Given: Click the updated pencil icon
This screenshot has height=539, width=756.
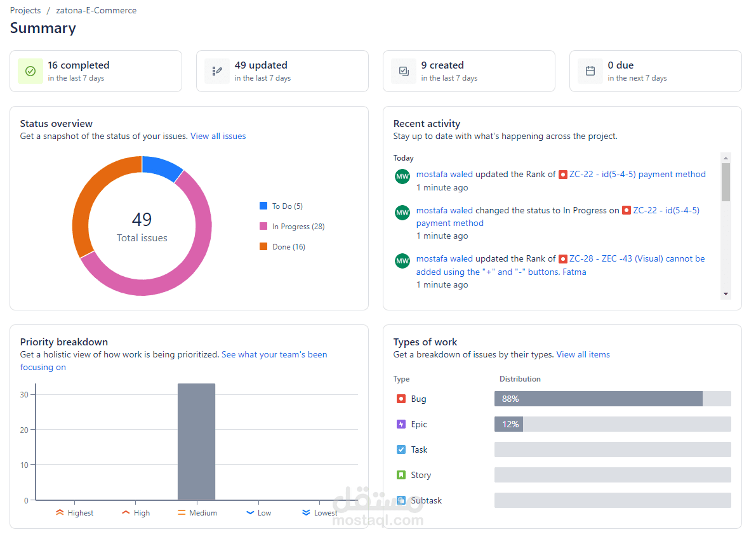Looking at the screenshot, I should [216, 71].
